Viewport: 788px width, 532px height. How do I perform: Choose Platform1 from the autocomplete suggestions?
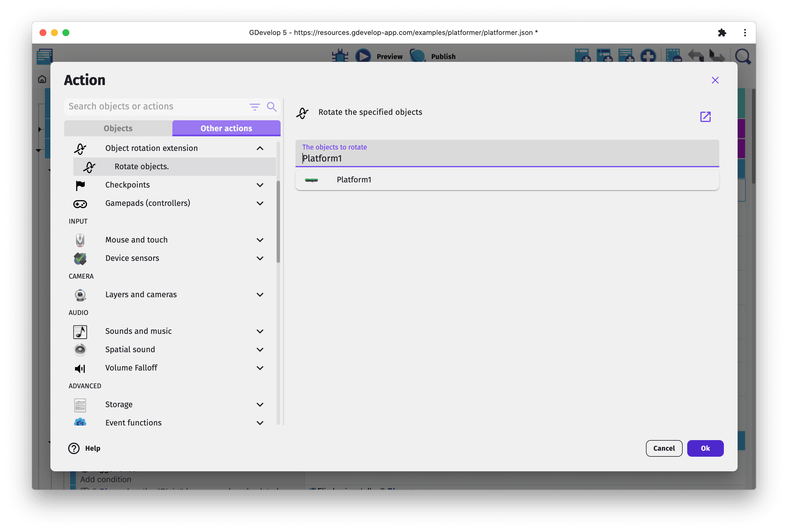click(354, 180)
